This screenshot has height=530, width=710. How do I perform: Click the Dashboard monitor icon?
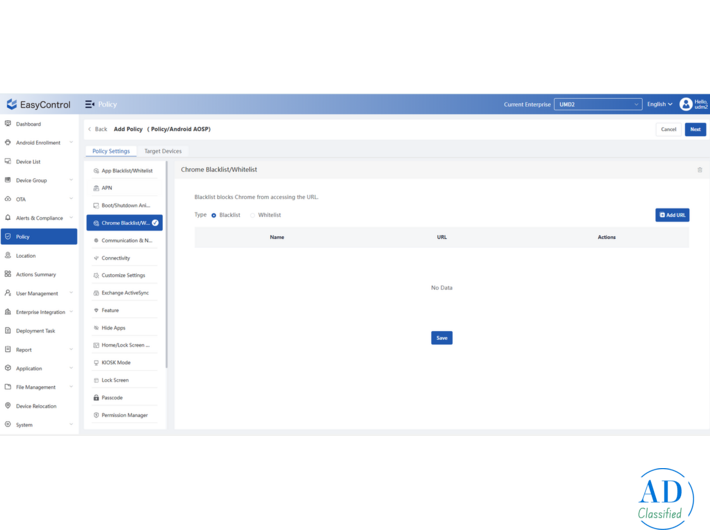8,124
